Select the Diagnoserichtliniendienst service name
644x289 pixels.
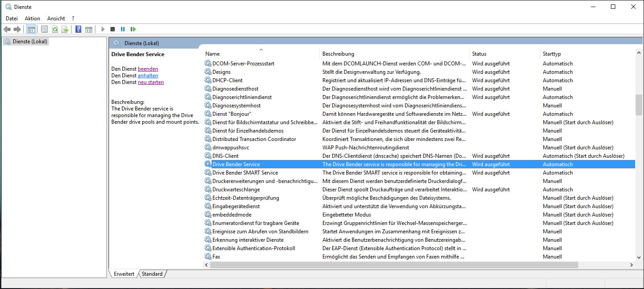[242, 97]
